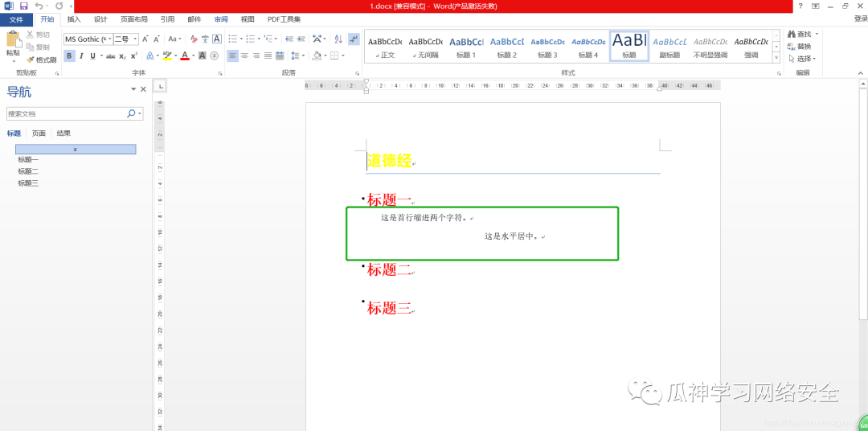Viewport: 868px width, 431px height.
Task: Click the sort (A-Z) paragraph icon
Action: coord(338,39)
